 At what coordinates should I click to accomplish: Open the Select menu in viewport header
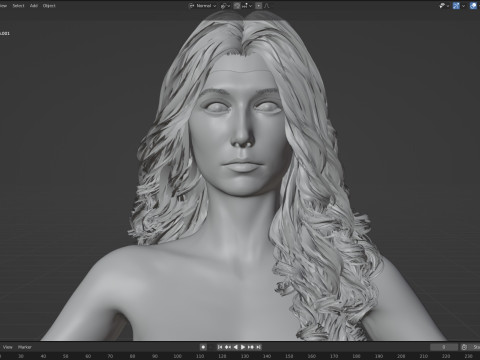18,6
